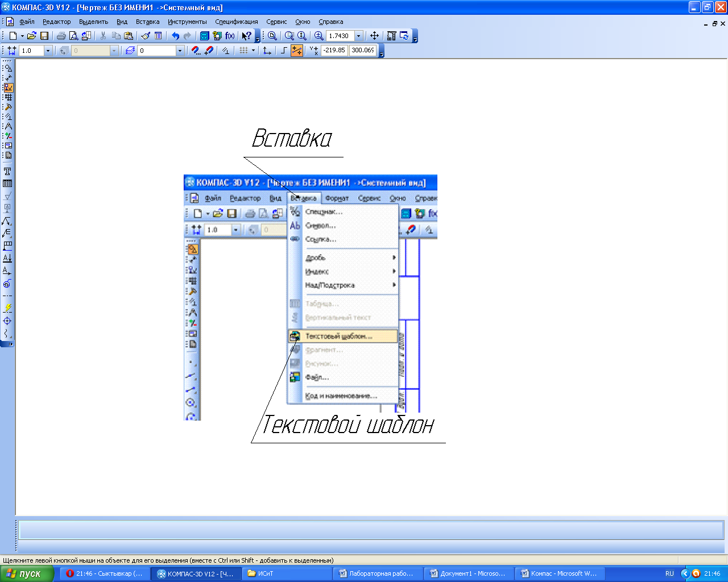The width and height of the screenshot is (728, 582).
Task: Open the ИСиТ folder taskbar button
Action: (x=287, y=573)
